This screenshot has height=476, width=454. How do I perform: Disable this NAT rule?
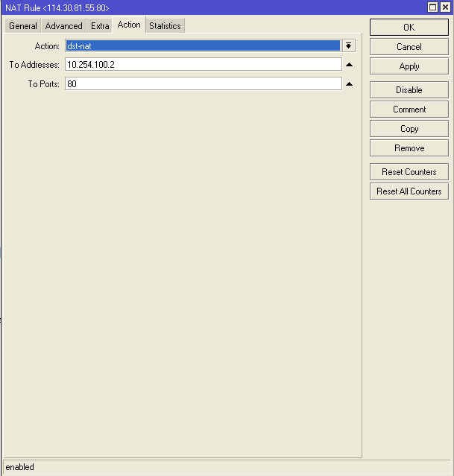(409, 90)
